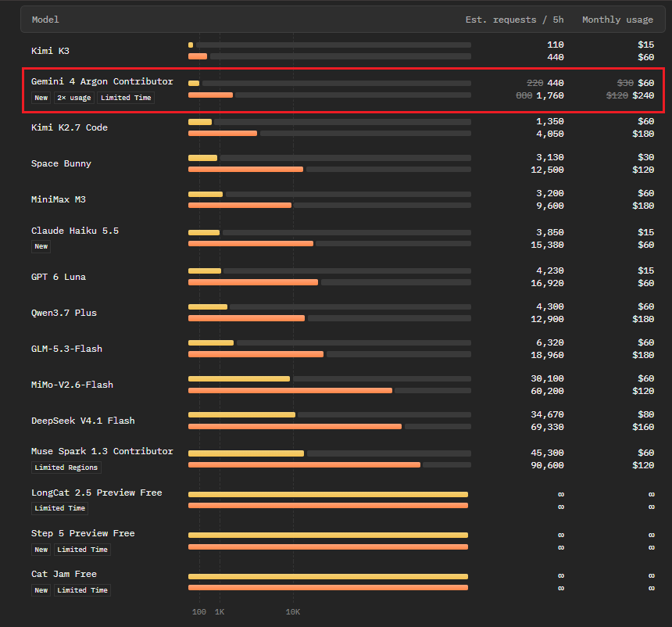Click the 'Limited Regions' badge
Image resolution: width=672 pixels, height=627 pixels.
pyautogui.click(x=66, y=468)
